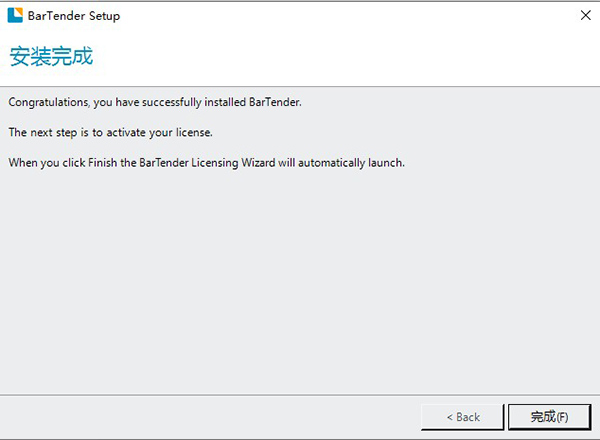Click 'The next step' text
600x440 pixels.
click(40, 132)
